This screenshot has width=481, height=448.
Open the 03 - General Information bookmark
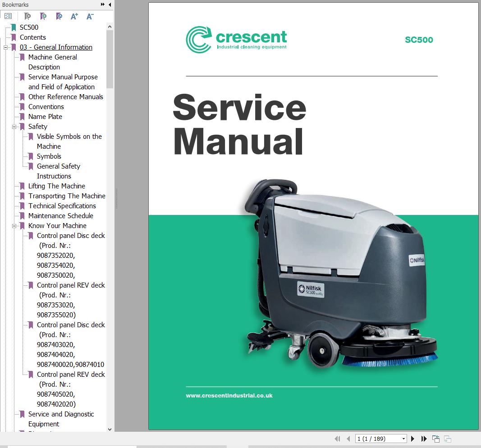coord(56,47)
